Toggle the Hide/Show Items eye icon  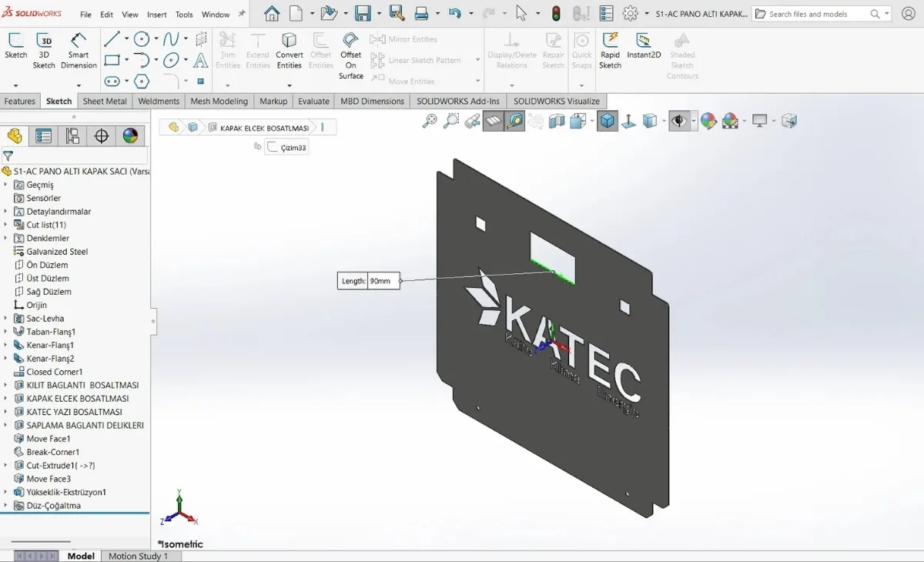678,121
